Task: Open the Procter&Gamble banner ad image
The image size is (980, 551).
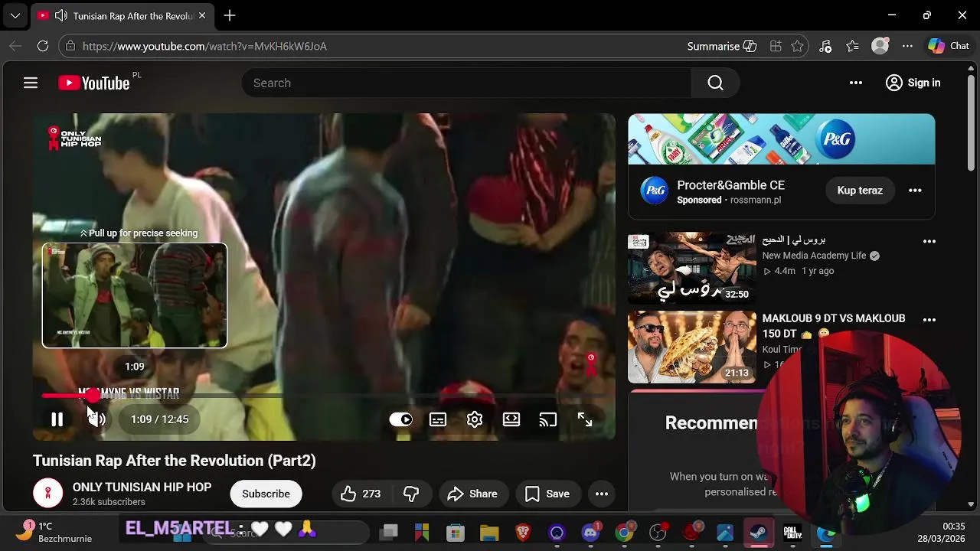Action: pyautogui.click(x=782, y=139)
